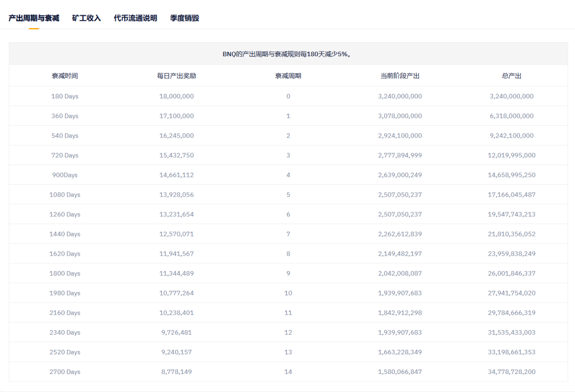Click total output value 34,778,728,200
This screenshot has height=392, width=575.
[x=512, y=372]
